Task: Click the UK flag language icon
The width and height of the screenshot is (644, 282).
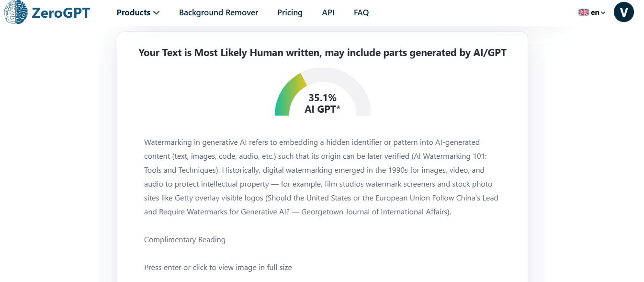Action: click(x=583, y=12)
